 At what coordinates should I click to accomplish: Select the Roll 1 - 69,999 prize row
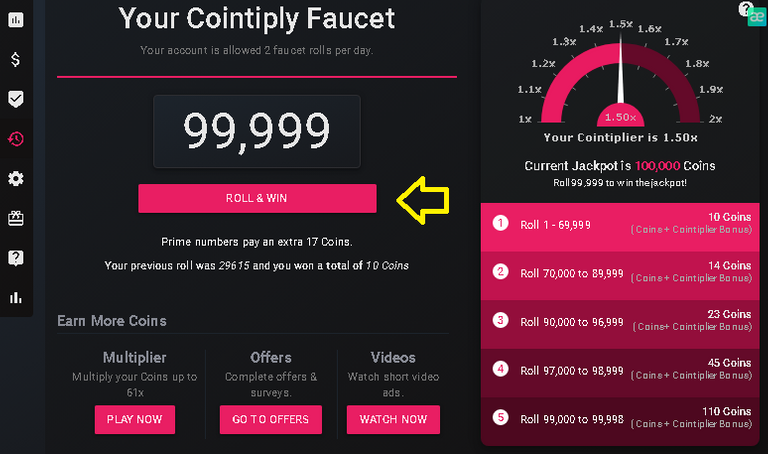click(620, 227)
